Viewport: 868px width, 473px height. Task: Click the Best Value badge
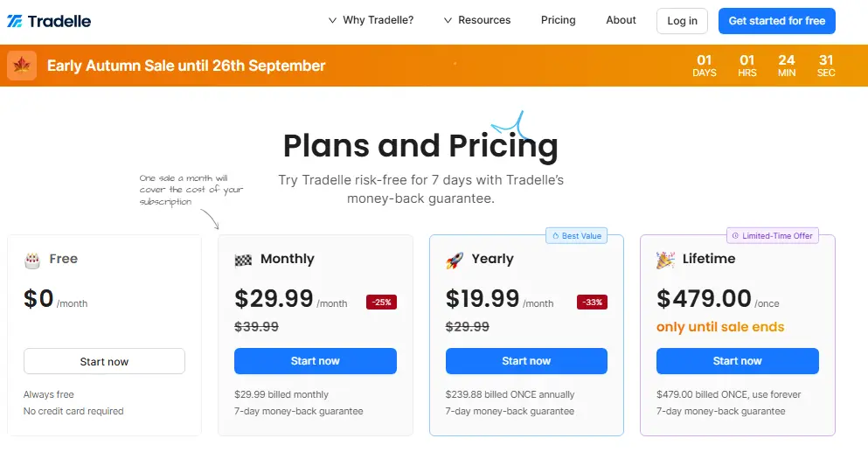[576, 236]
